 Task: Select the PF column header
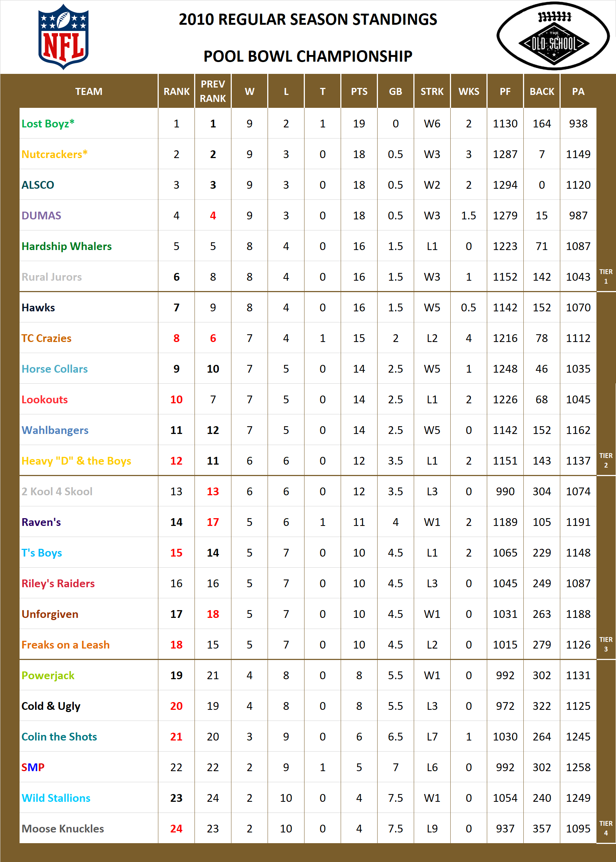(x=505, y=91)
